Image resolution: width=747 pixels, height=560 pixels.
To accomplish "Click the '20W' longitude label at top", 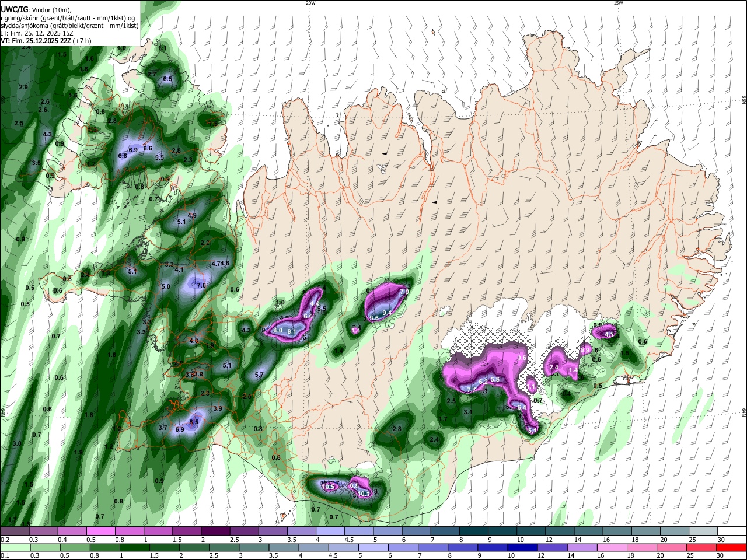I will click(x=310, y=3).
